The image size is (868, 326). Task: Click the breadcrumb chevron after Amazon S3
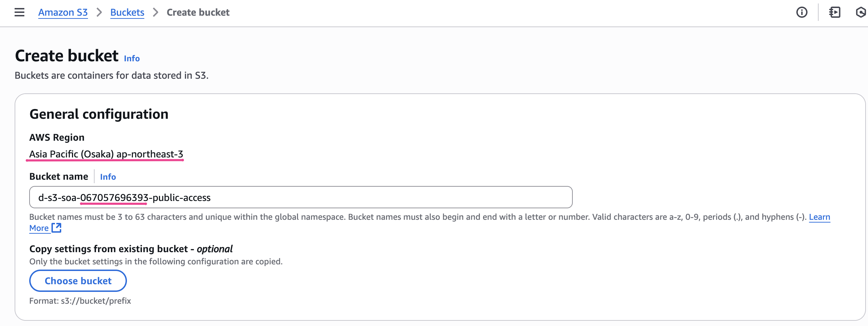point(99,13)
